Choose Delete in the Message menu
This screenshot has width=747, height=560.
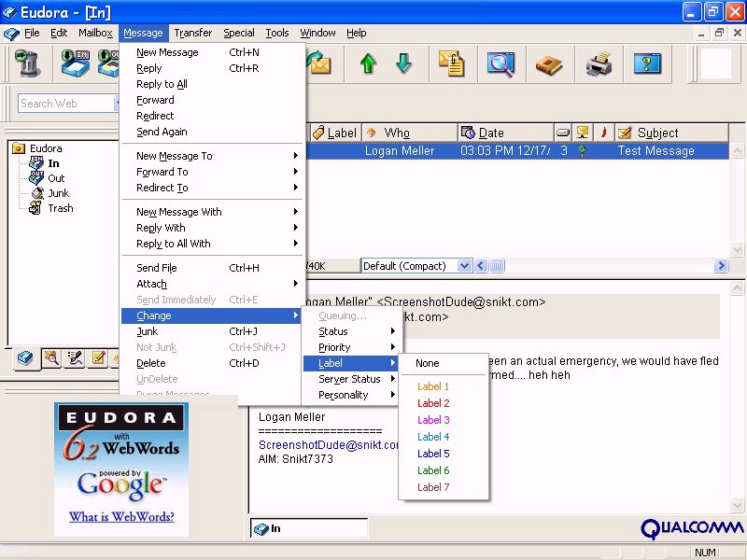coord(212,363)
